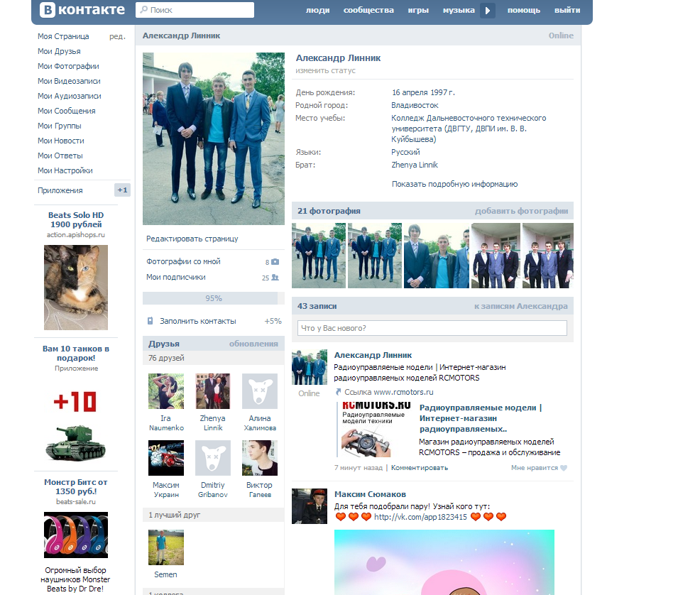Image resolution: width=700 pixels, height=595 pixels.
Task: Click brother link Zhenya Linnik in profile
Action: point(415,165)
